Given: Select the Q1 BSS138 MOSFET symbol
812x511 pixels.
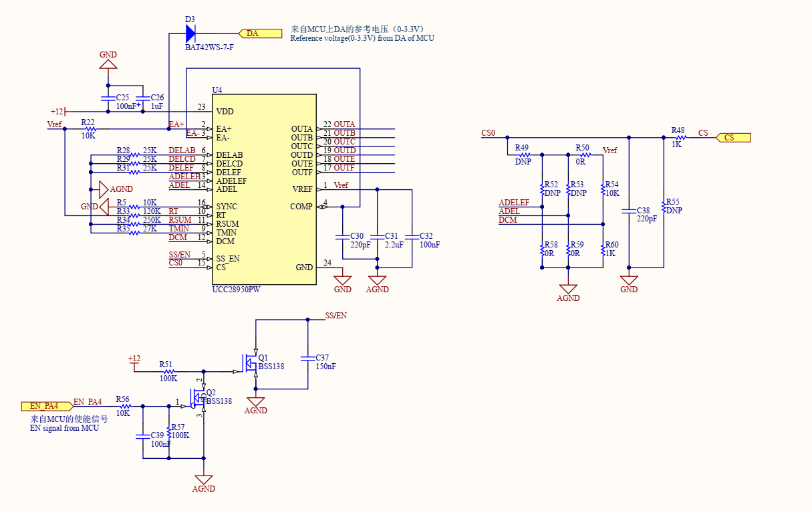Looking at the screenshot, I should (251, 364).
